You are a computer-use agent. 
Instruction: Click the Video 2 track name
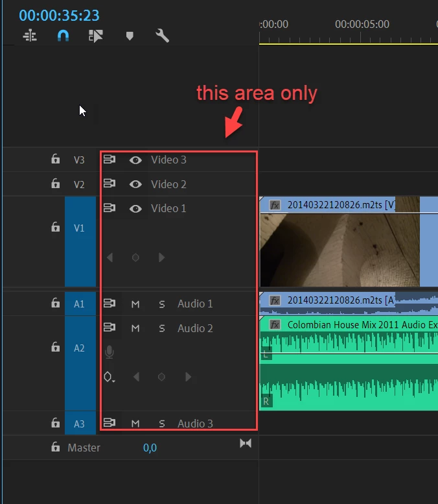(168, 184)
